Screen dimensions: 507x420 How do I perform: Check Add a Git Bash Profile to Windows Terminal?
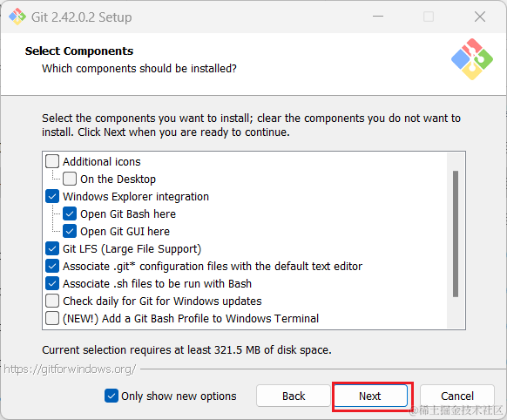(x=52, y=318)
